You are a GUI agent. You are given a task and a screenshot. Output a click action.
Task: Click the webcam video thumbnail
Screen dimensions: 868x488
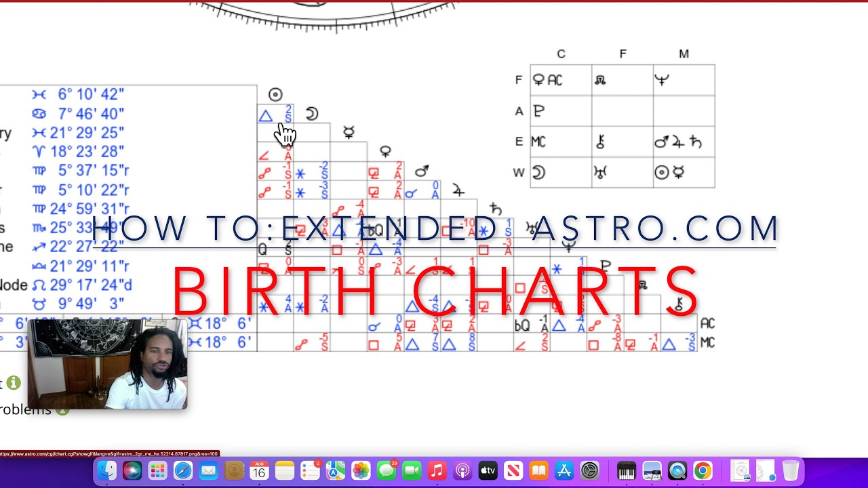[x=107, y=364]
